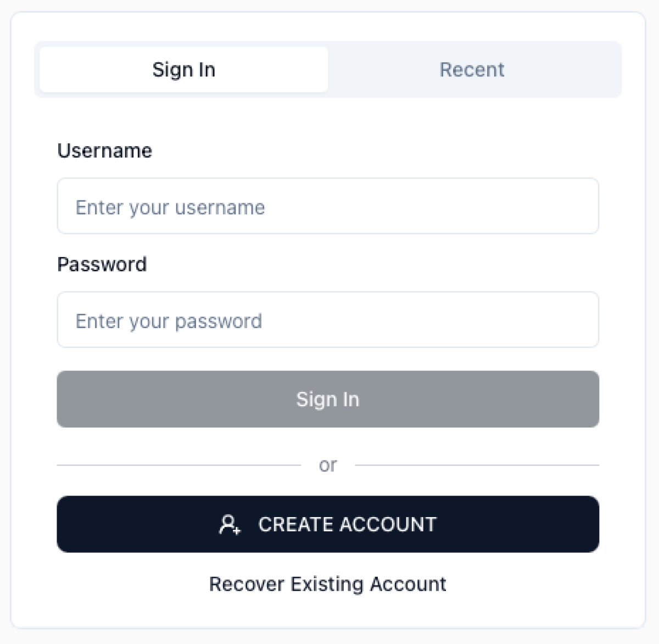Open the Recover Existing Account link

328,584
